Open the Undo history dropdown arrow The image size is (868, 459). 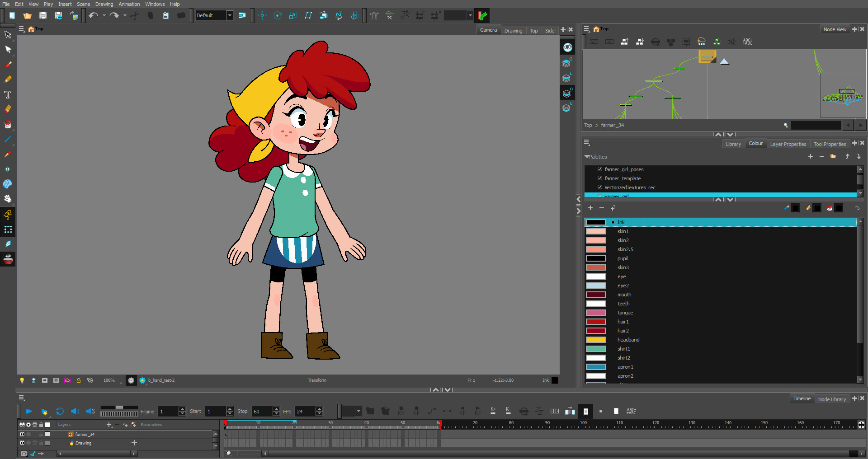[x=104, y=15]
